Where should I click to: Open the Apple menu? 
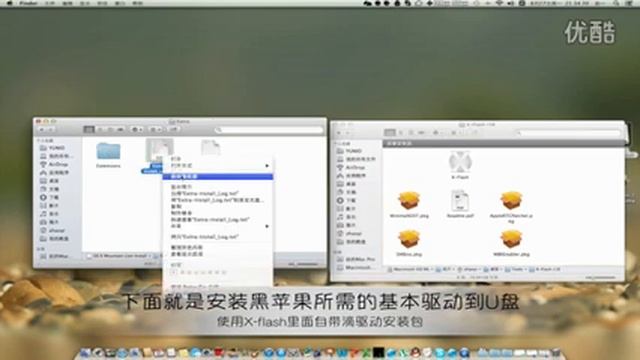10,3
